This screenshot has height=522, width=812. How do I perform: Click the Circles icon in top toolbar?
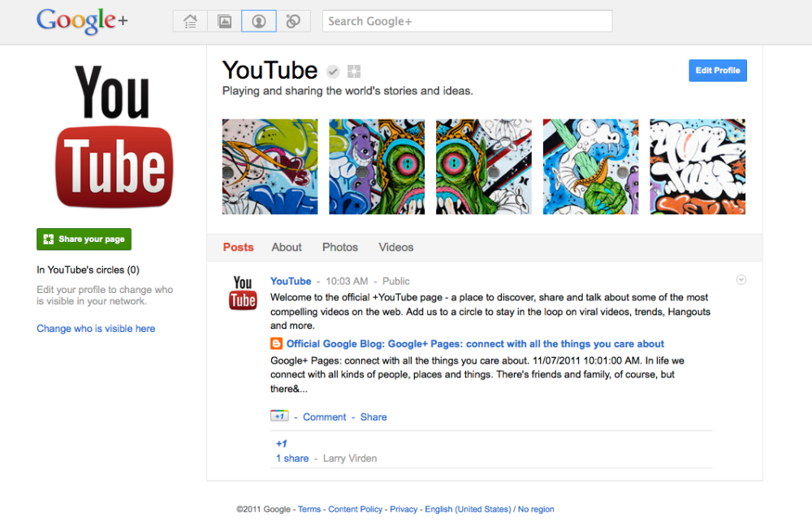click(293, 21)
